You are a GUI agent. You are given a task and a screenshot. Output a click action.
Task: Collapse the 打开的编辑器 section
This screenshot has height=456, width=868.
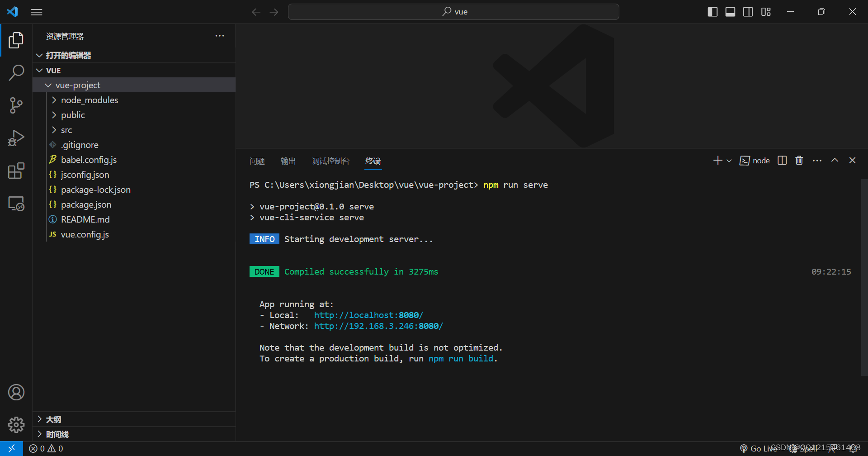pyautogui.click(x=134, y=55)
